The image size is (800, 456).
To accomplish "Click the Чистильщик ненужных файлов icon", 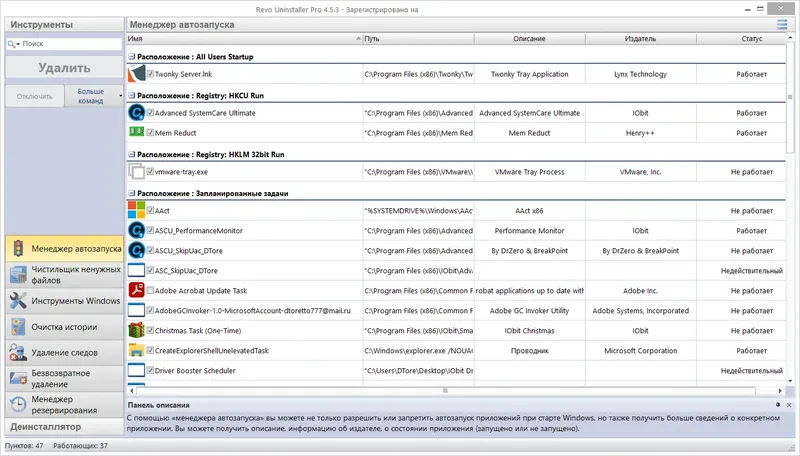I will pos(18,274).
